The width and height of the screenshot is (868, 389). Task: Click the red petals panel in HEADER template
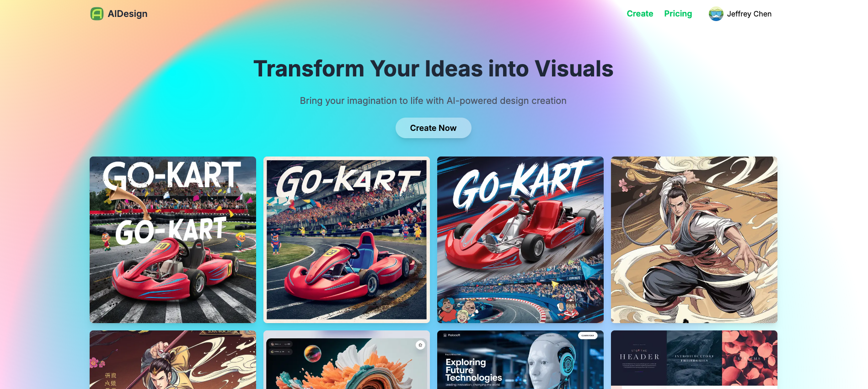(x=750, y=358)
